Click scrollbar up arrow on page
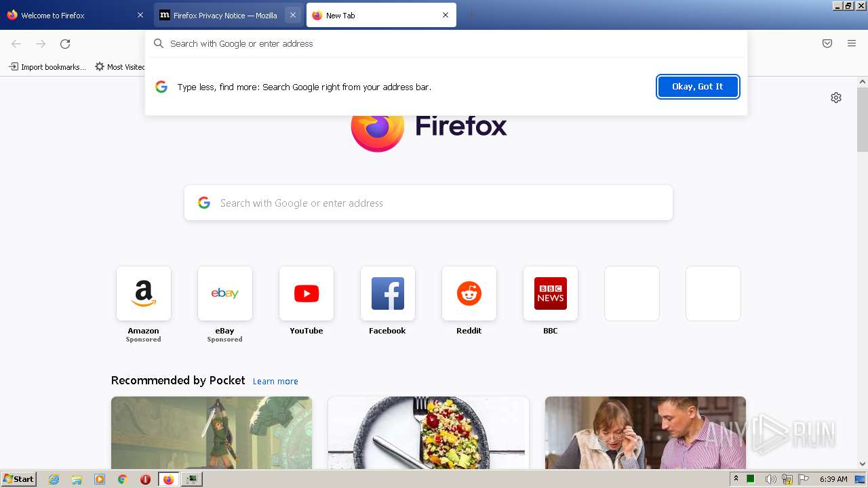This screenshot has width=868, height=488. click(863, 82)
